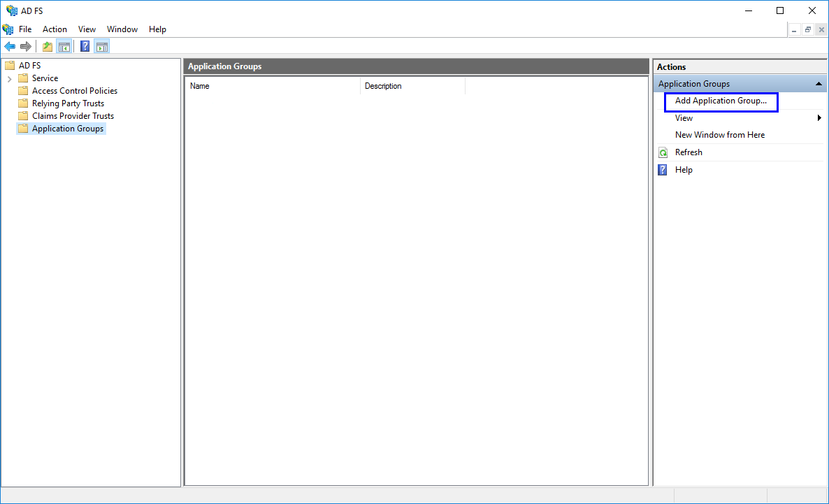The height and width of the screenshot is (504, 829).
Task: Open the View submenu arrow in Actions
Action: pyautogui.click(x=819, y=118)
